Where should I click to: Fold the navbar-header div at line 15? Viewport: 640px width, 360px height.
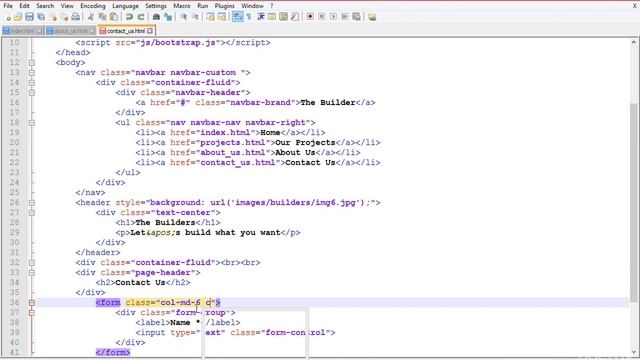31,93
